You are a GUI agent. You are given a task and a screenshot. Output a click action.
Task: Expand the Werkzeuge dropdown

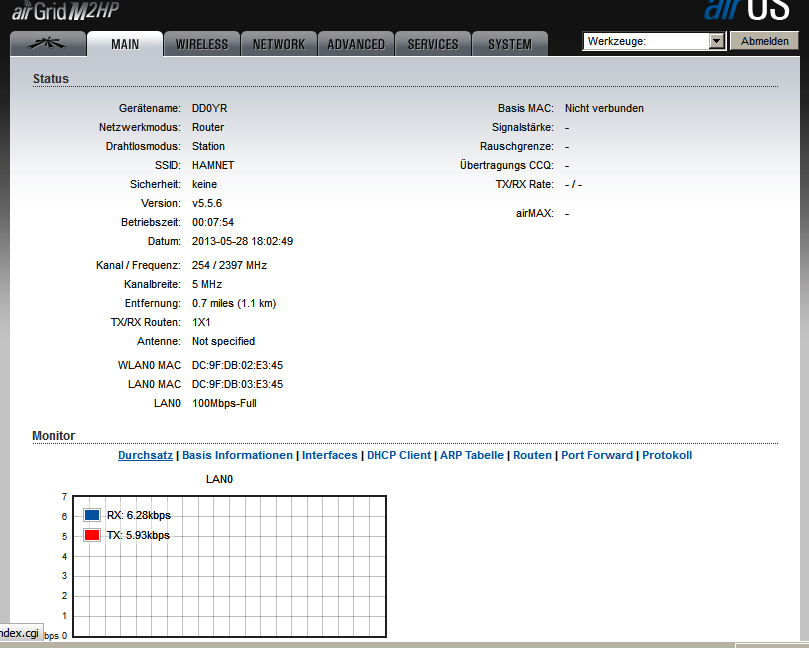point(716,41)
